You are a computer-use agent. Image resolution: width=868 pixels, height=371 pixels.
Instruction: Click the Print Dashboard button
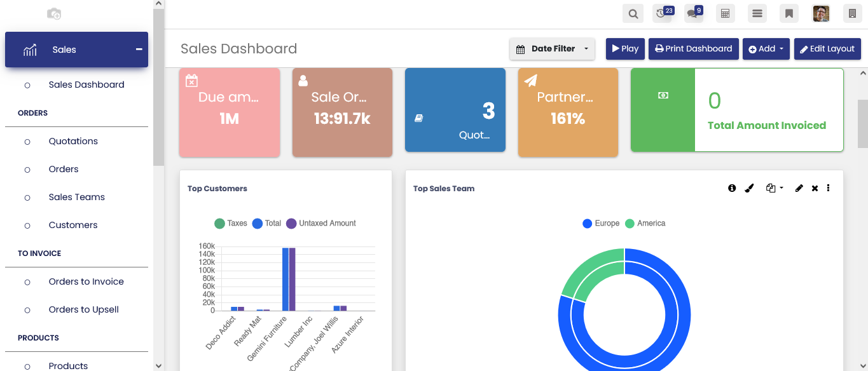coord(693,49)
